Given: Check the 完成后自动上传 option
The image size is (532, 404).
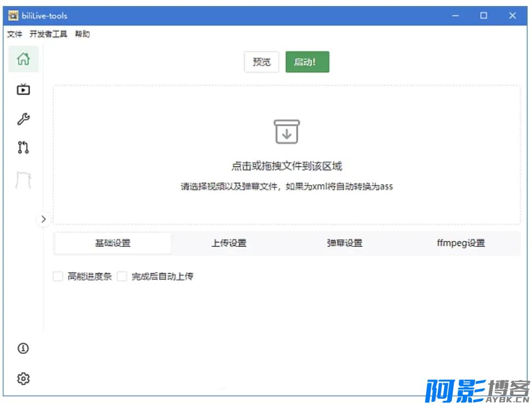Looking at the screenshot, I should (121, 276).
